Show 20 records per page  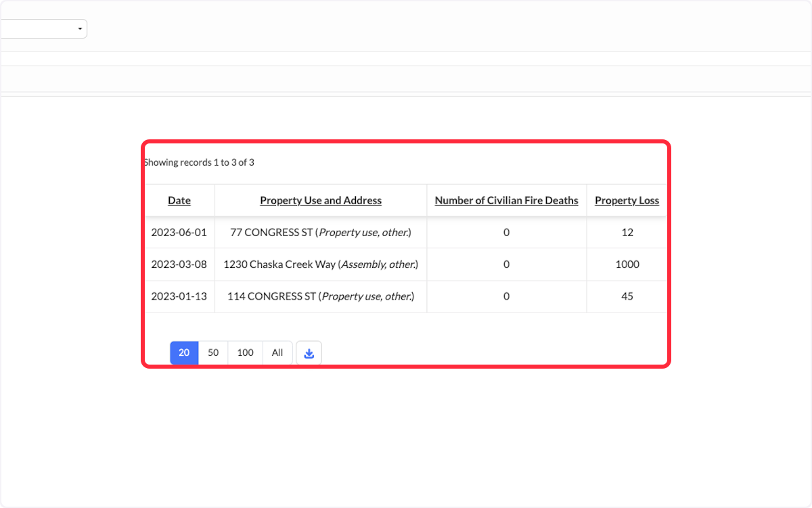[x=184, y=353]
